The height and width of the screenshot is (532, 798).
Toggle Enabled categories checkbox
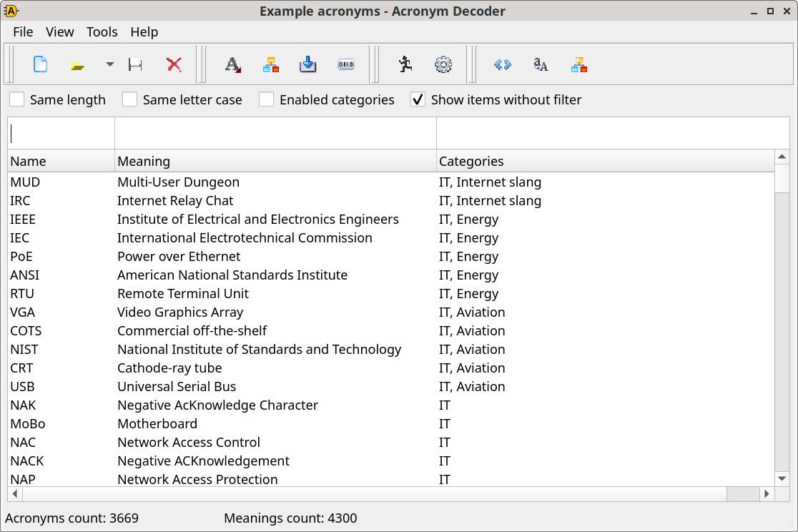click(266, 99)
